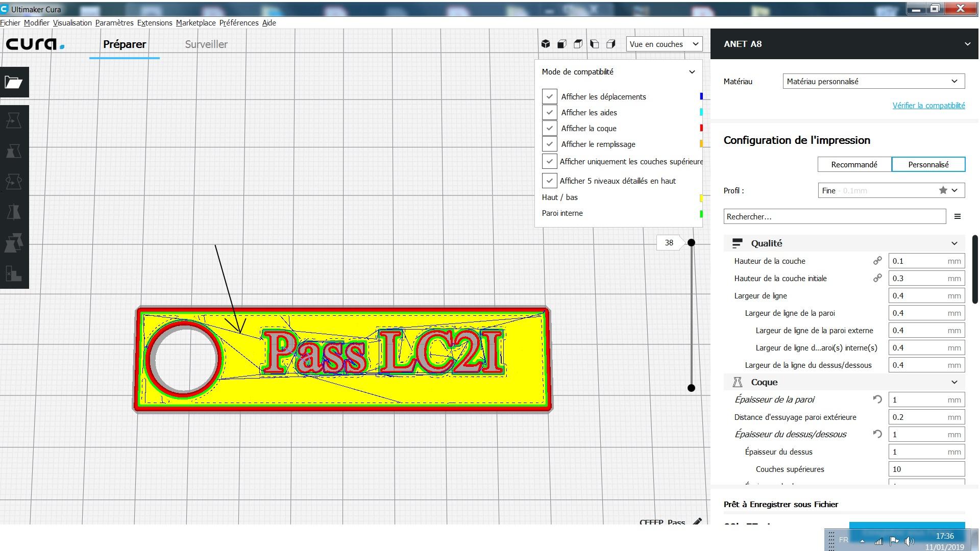Switch to the right side camera view cube
This screenshot has width=980, height=551.
click(611, 44)
